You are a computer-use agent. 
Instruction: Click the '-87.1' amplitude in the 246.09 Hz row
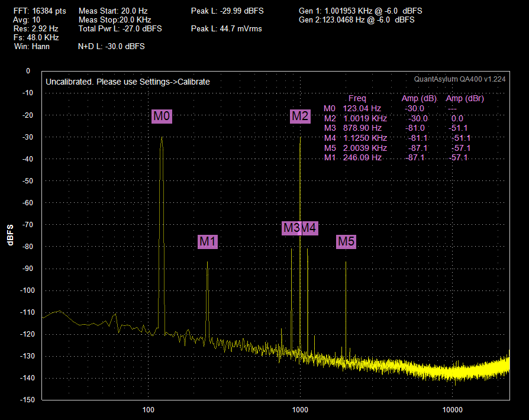415,157
